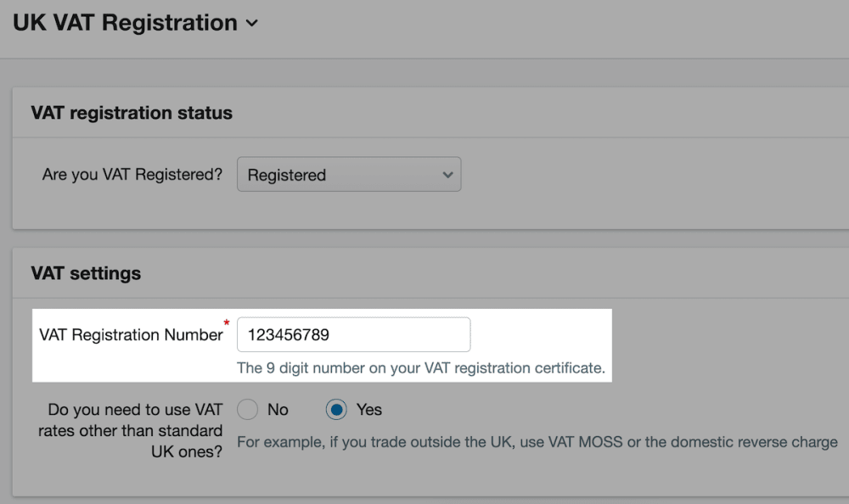The width and height of the screenshot is (849, 504).
Task: Click the "certificate" word in the hint
Action: coord(569,368)
